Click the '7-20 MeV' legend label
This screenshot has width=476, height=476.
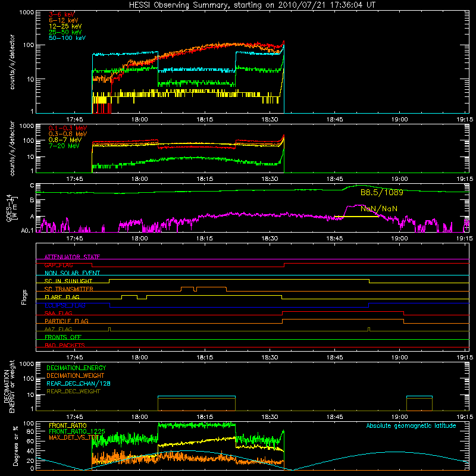coord(64,146)
